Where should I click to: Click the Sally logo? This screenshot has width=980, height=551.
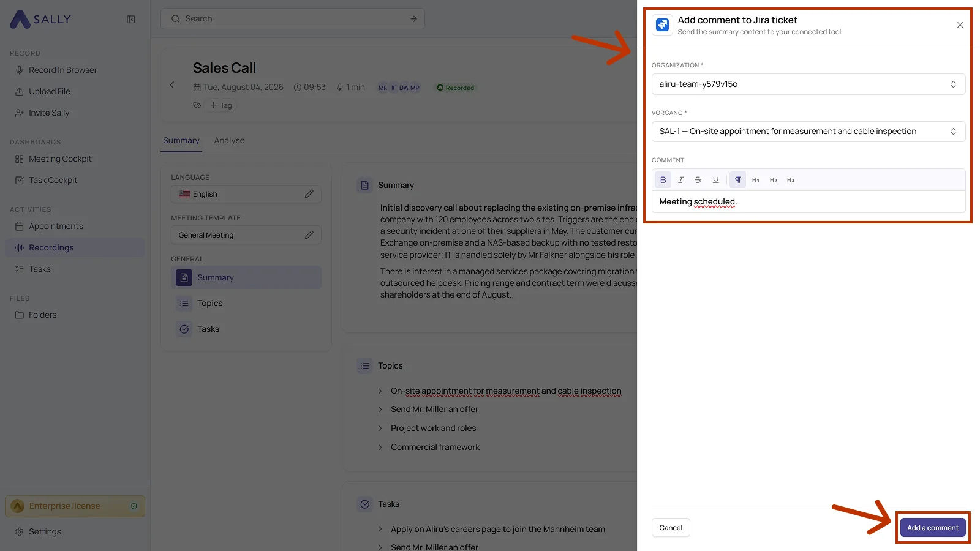(x=40, y=20)
